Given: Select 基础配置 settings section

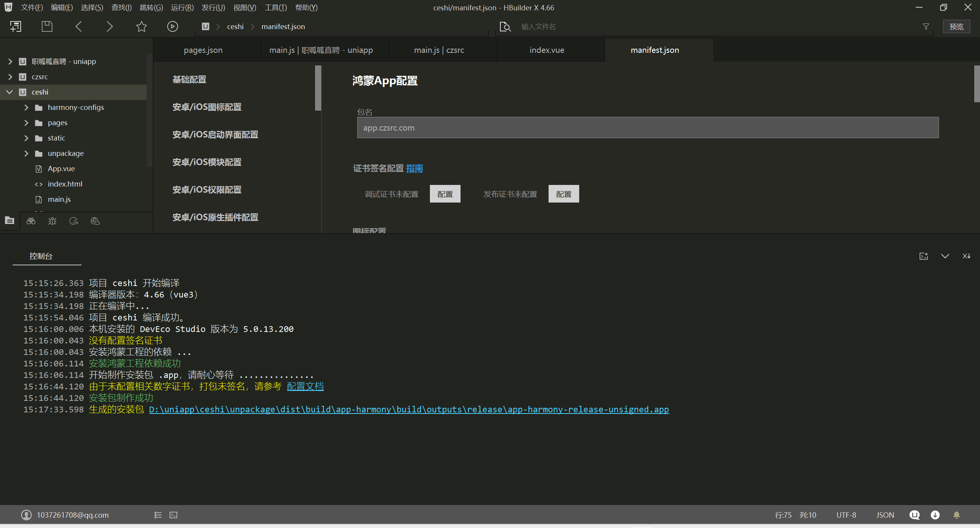Looking at the screenshot, I should (189, 80).
